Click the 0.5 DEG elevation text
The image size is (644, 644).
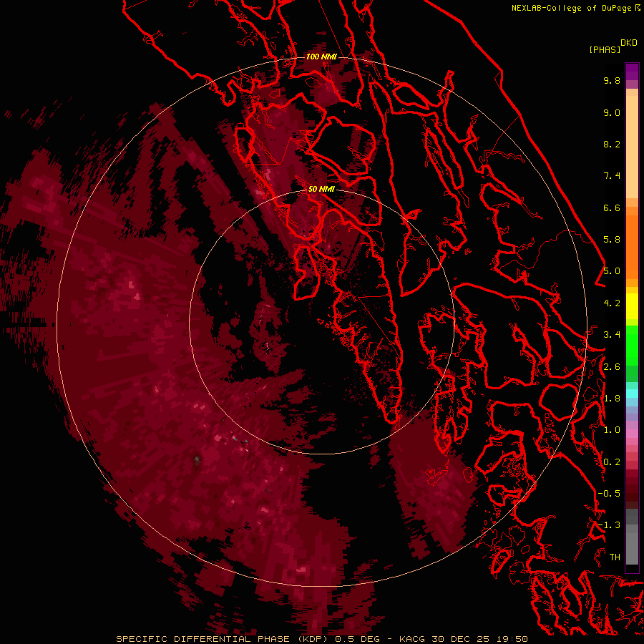coord(357,639)
